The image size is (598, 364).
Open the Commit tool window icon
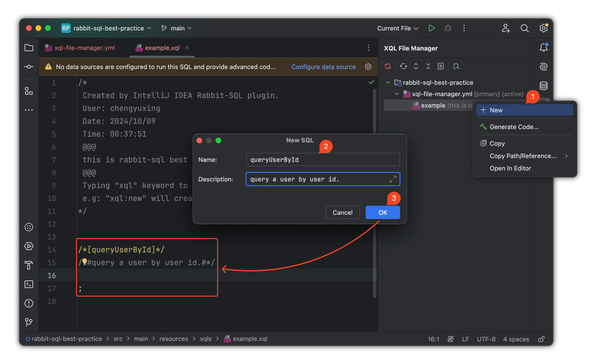click(x=29, y=67)
